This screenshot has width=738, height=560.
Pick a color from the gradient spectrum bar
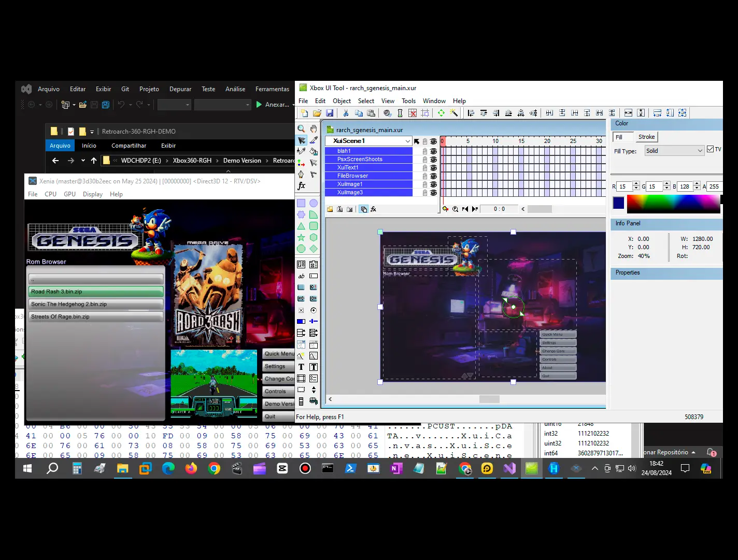coord(674,203)
